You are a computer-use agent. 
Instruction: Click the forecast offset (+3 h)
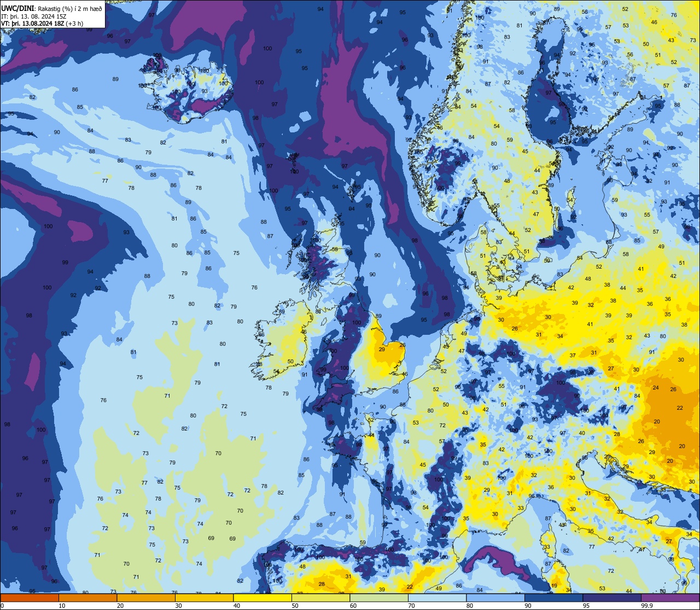75,24
